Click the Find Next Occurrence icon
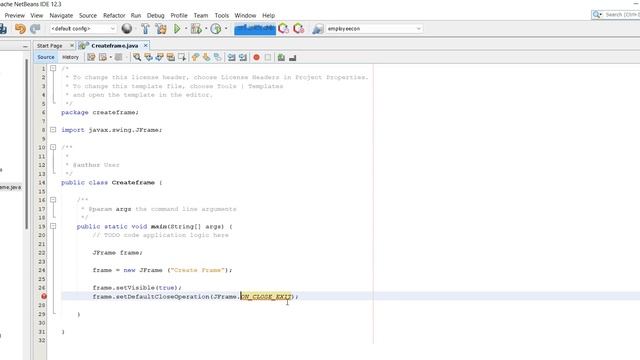This screenshot has width=640, height=360. click(159, 58)
